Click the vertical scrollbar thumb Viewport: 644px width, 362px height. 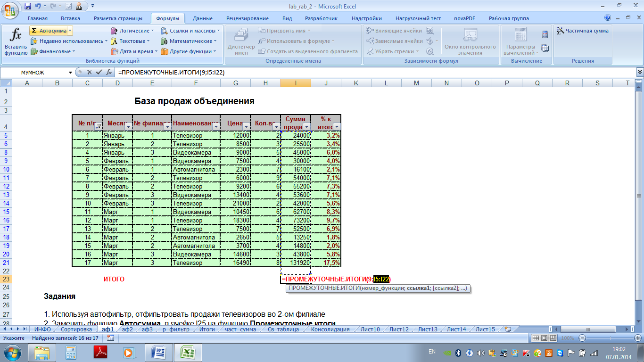tap(639, 196)
